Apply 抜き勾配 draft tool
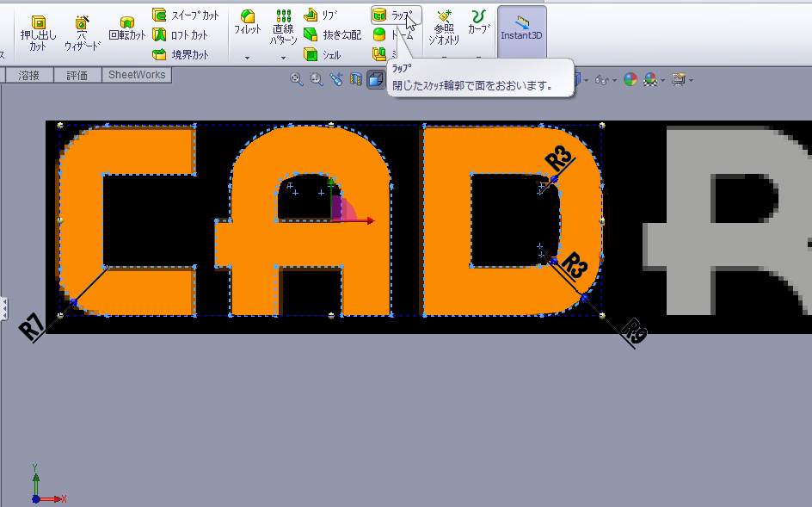812x507 pixels. (332, 34)
